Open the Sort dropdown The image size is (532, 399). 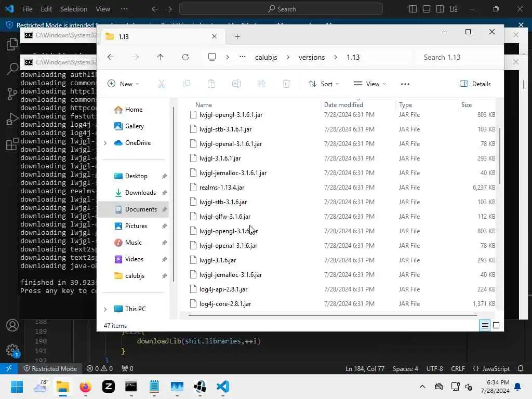(x=323, y=84)
